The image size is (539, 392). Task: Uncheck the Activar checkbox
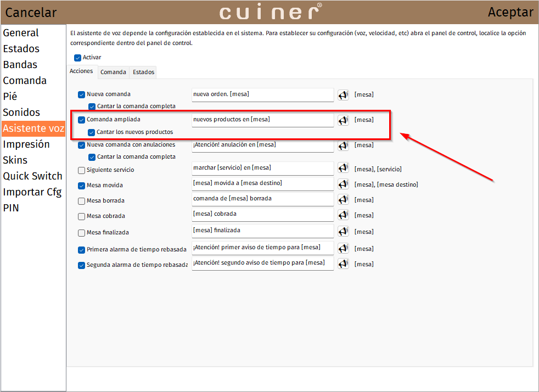click(x=78, y=58)
